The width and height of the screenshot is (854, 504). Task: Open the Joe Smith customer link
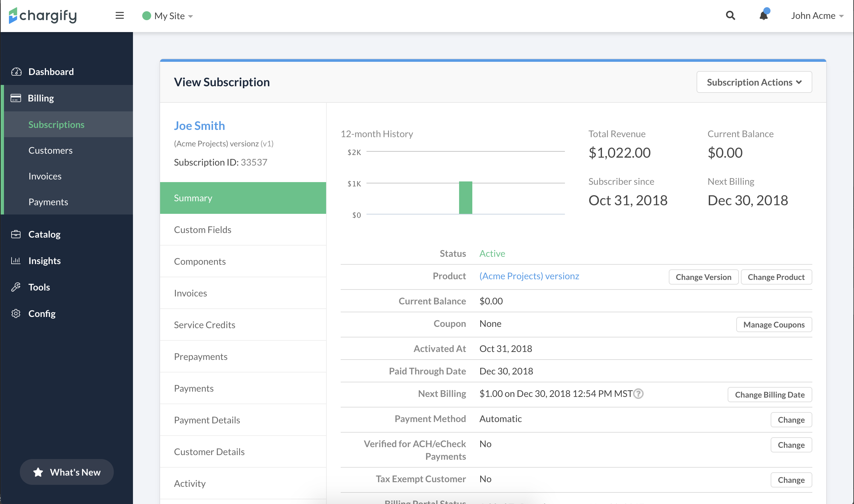point(199,126)
